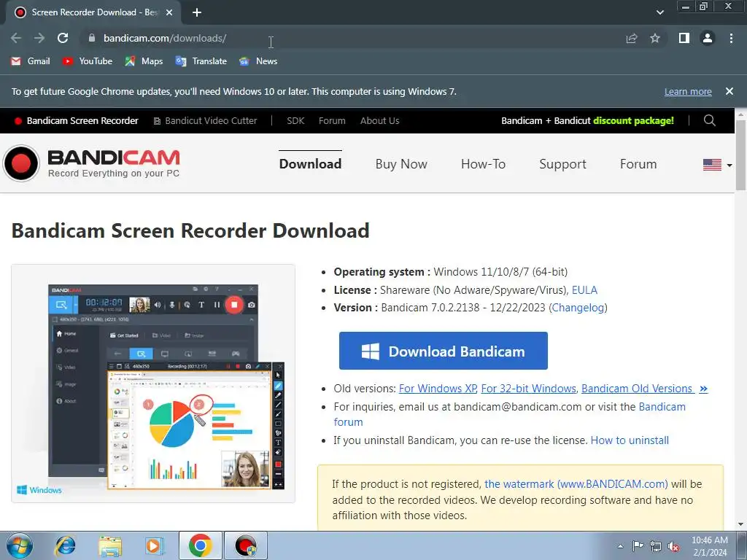Dismiss the Windows 7 update infobar
Viewport: 747px width, 560px height.
(729, 91)
